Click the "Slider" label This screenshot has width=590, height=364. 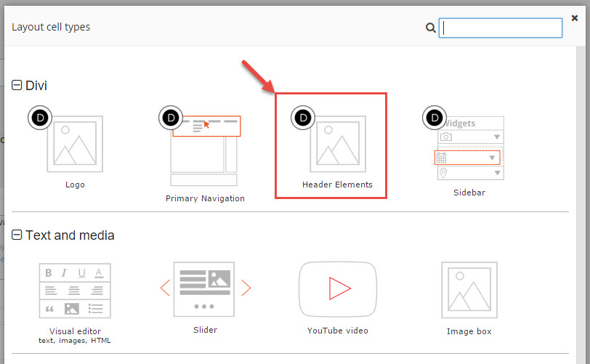(x=205, y=330)
